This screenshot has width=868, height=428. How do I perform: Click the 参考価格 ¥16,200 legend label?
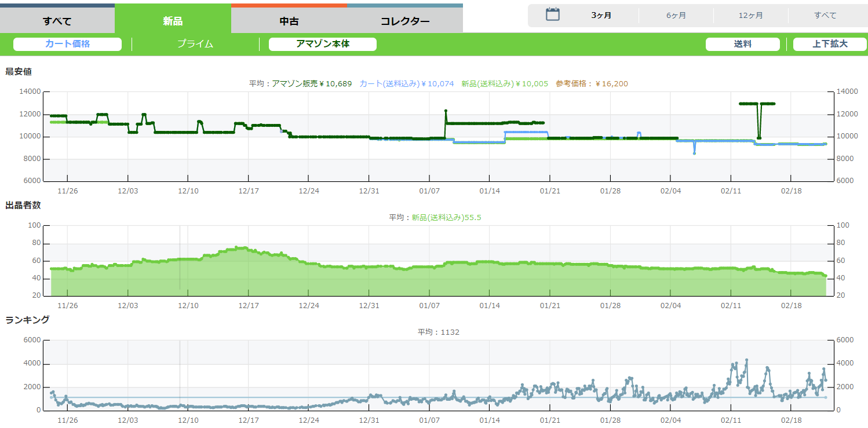pyautogui.click(x=592, y=84)
